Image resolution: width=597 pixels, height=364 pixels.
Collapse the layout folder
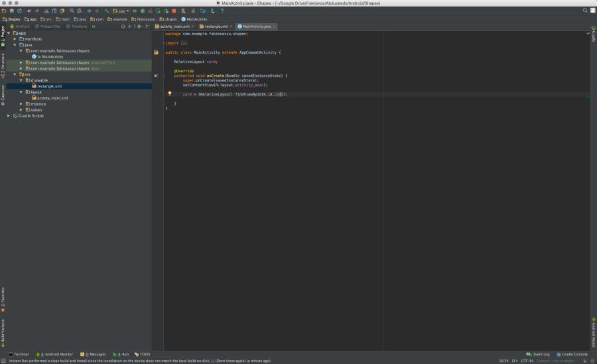pyautogui.click(x=21, y=92)
